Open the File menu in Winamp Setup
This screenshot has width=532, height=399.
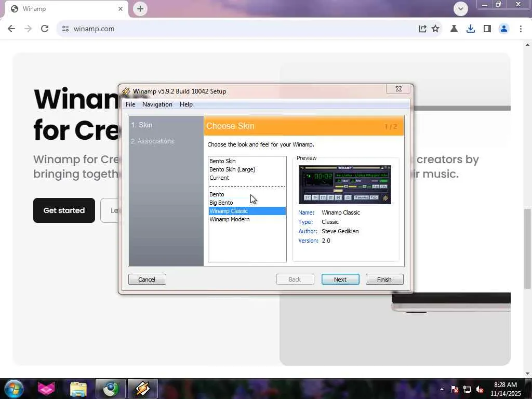coord(130,104)
